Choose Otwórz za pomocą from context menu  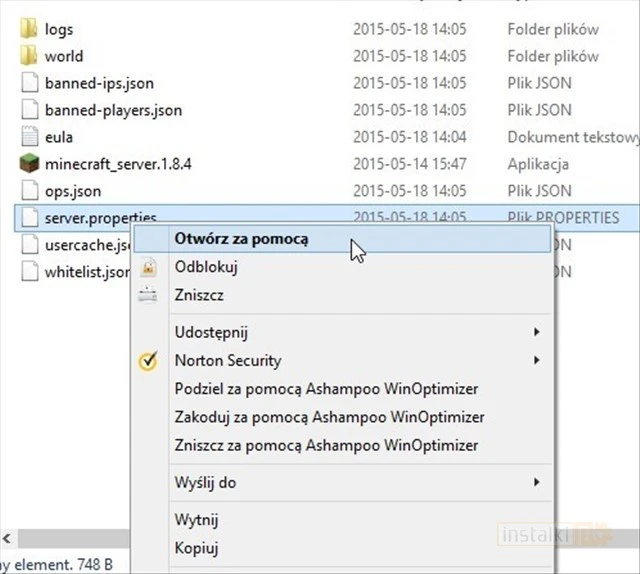pyautogui.click(x=241, y=239)
